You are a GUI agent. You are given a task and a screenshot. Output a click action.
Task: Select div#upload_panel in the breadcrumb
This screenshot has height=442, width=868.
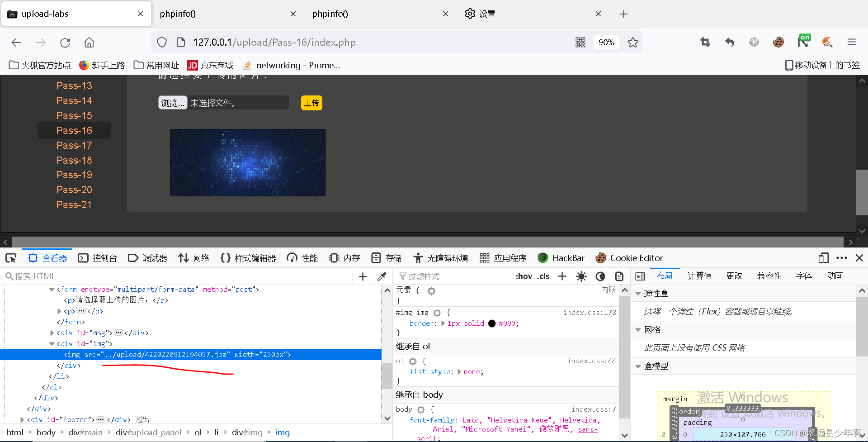pyautogui.click(x=148, y=432)
